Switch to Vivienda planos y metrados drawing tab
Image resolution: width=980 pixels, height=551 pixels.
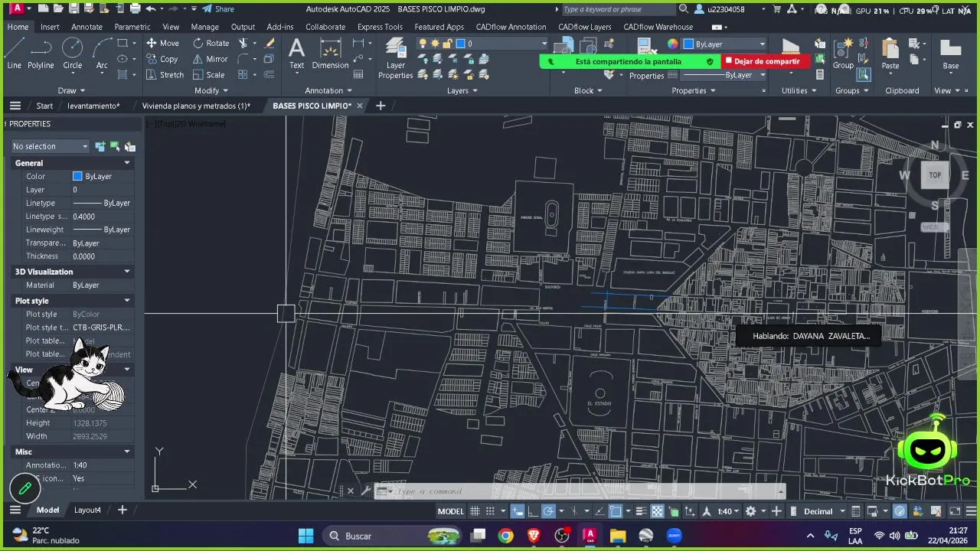point(196,106)
